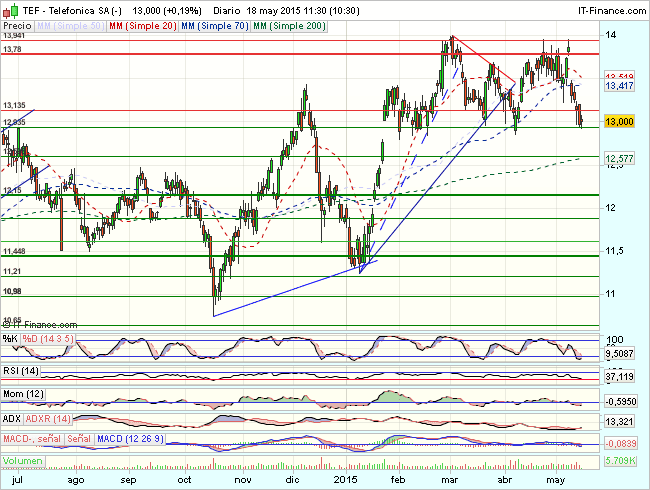Select the momentum value -0,5950
This screenshot has width=650, height=490.
tap(619, 401)
